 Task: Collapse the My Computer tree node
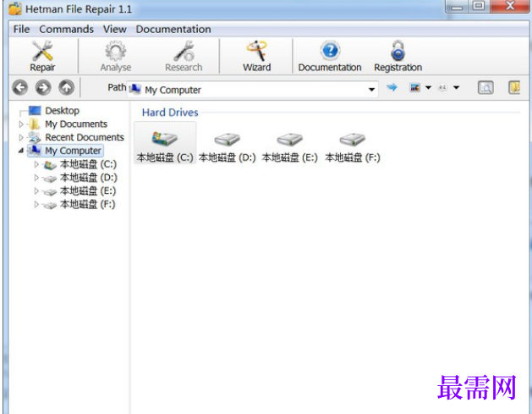pyautogui.click(x=21, y=151)
